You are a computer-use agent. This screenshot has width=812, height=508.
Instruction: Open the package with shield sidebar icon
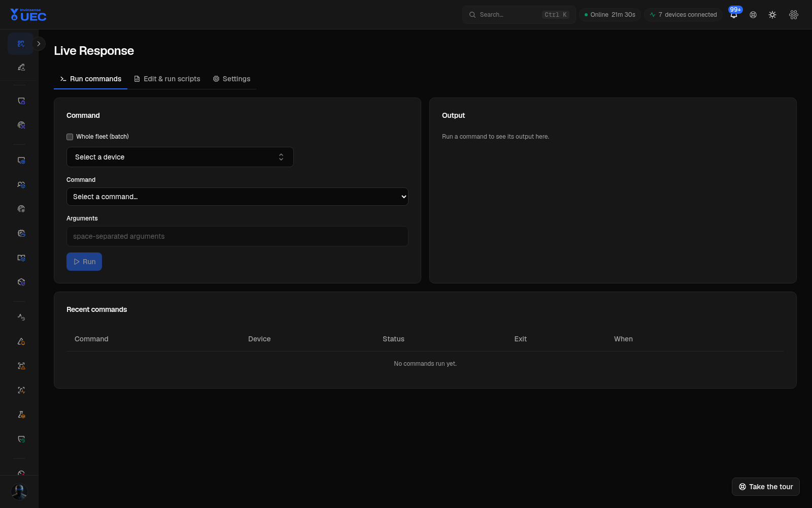coord(21,282)
